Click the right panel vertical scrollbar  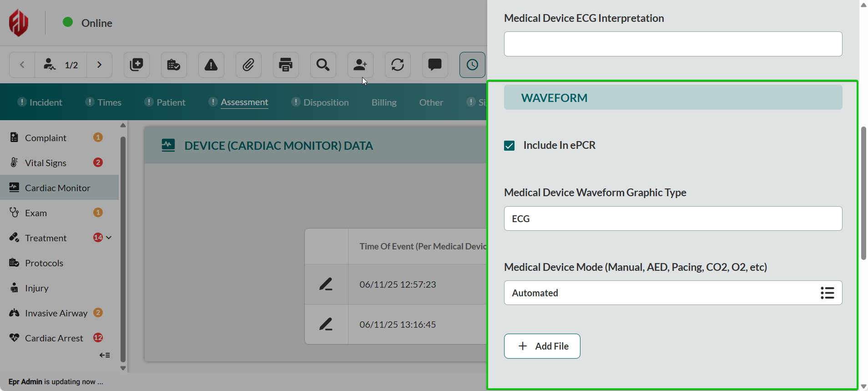863,193
